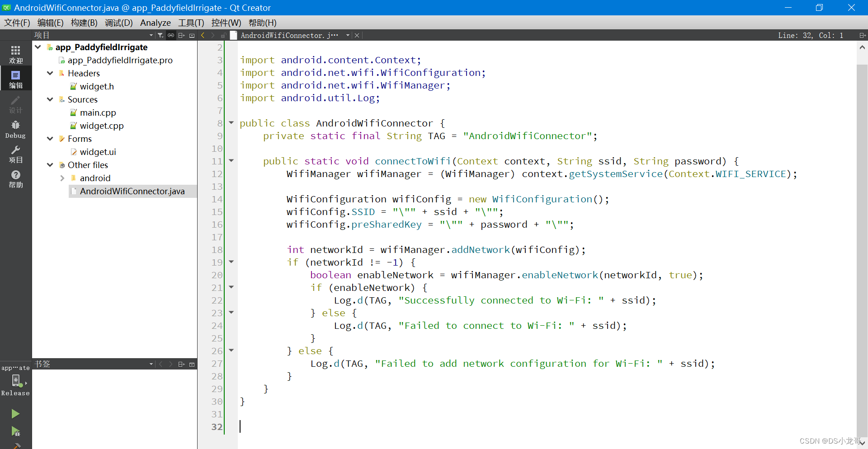Toggle synchronize with editor link icon
This screenshot has width=868, height=449.
pos(171,35)
